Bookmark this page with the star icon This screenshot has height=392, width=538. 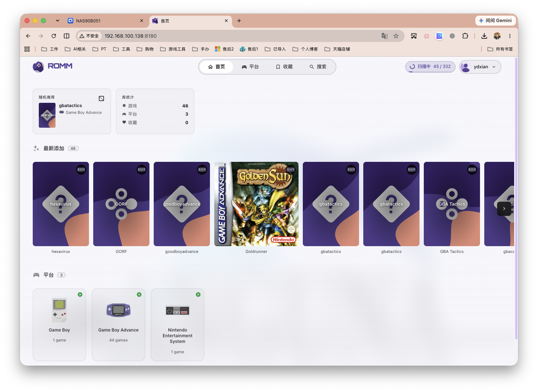pos(396,36)
